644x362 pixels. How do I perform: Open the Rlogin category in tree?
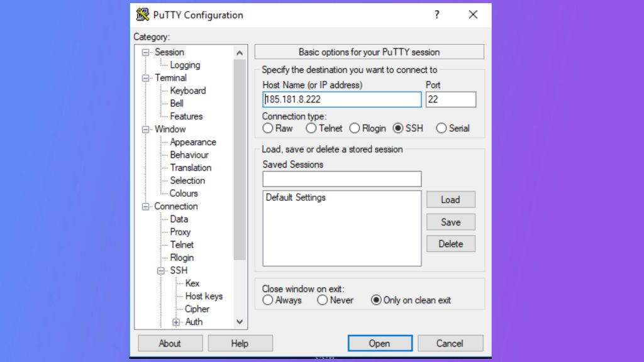[x=182, y=258]
